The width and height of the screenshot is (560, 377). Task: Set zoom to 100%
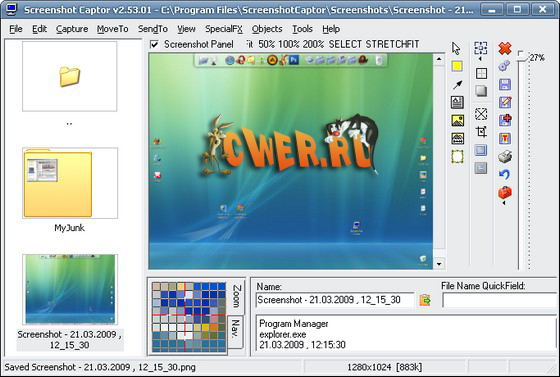coord(289,44)
